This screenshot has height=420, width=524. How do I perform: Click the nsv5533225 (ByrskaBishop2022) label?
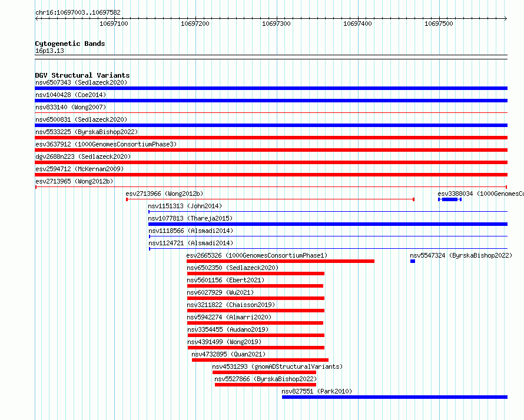[x=87, y=132]
